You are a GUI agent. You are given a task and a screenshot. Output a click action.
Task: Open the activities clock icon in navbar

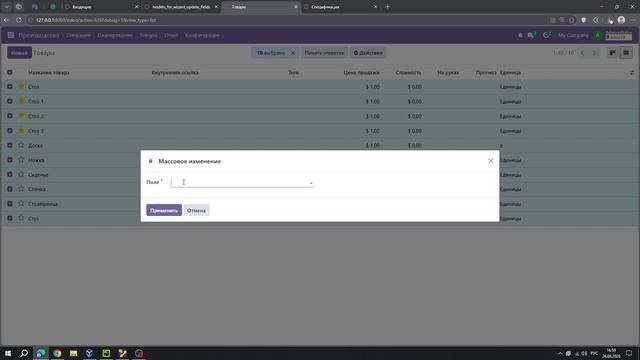click(546, 36)
